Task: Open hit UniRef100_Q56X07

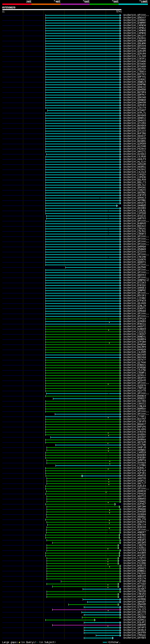Action: point(135,18)
